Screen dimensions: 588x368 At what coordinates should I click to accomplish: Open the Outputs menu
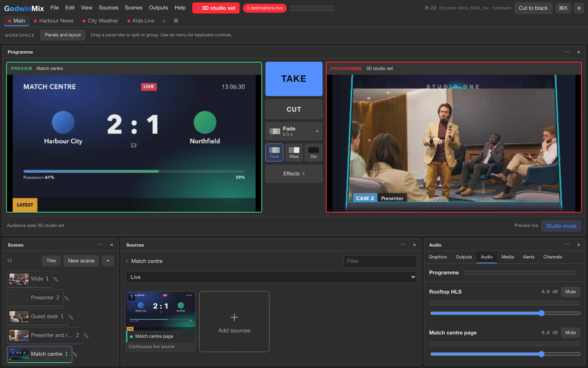pos(158,8)
